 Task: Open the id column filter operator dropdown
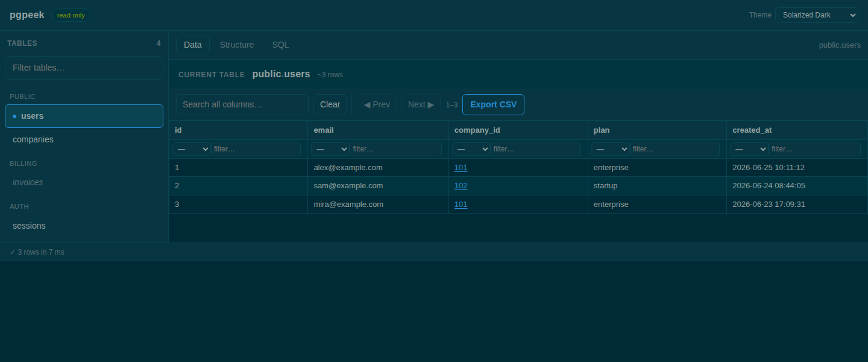191,149
